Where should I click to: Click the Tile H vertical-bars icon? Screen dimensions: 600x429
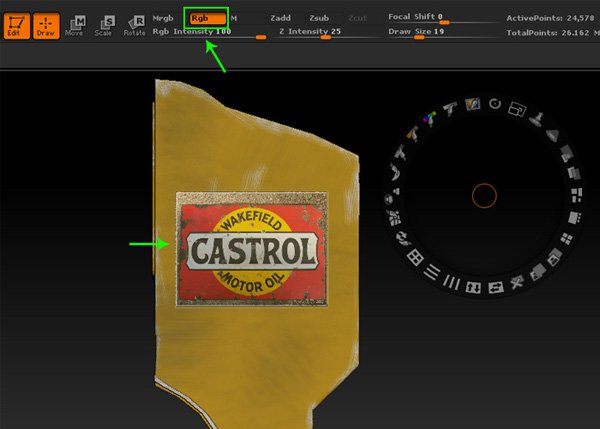pyautogui.click(x=452, y=282)
